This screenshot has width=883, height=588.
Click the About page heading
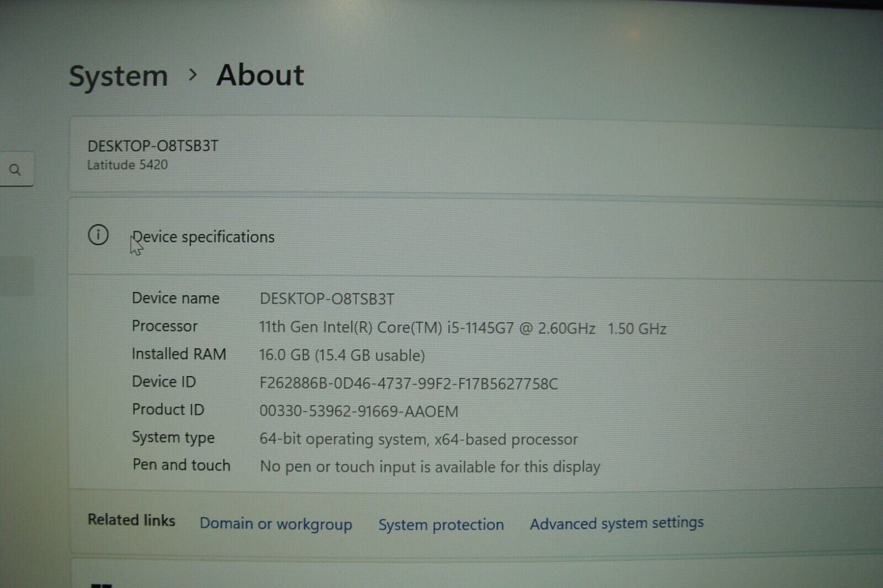coord(260,74)
